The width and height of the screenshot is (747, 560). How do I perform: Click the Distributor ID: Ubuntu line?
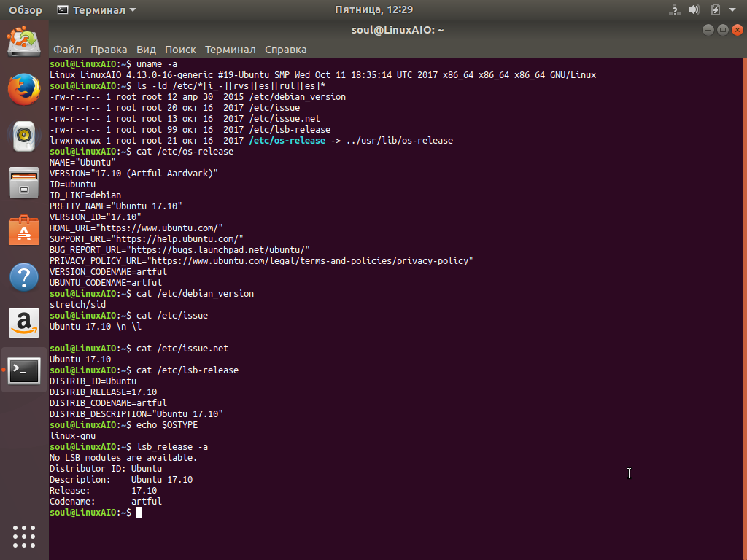[106, 469]
